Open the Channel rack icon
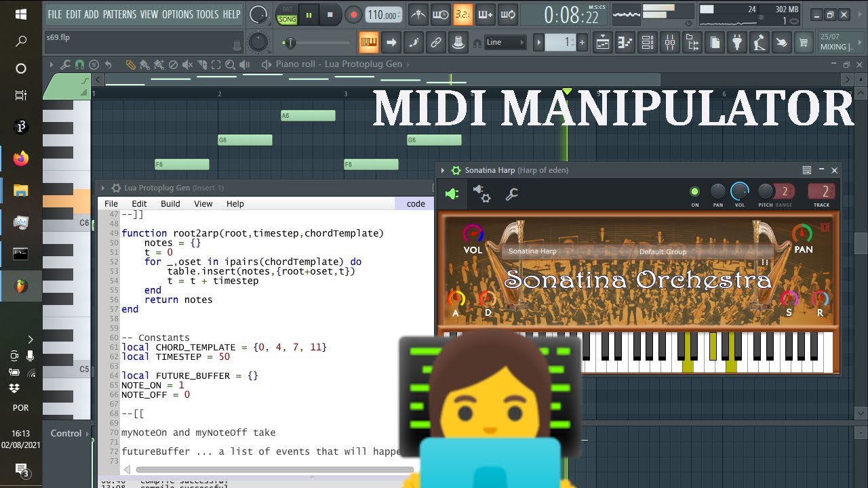The height and width of the screenshot is (488, 868). pyautogui.click(x=648, y=43)
